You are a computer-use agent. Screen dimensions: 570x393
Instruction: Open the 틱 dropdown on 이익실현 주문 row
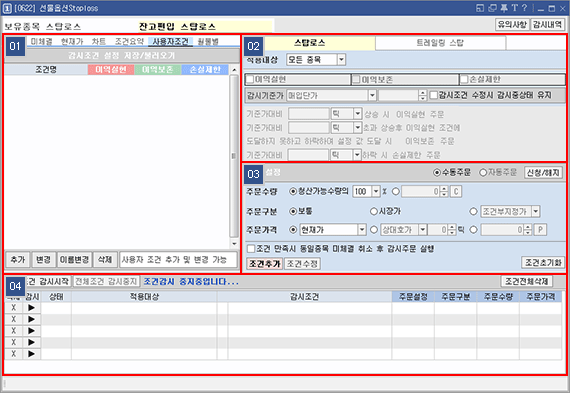pos(358,114)
